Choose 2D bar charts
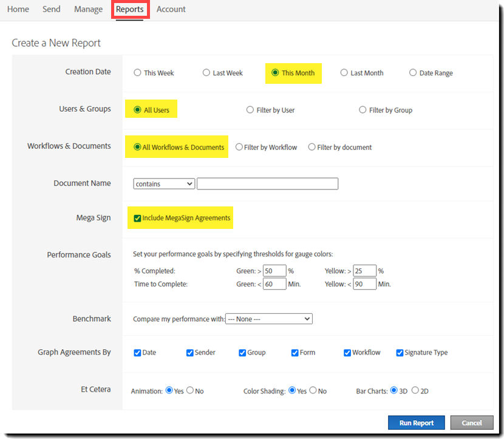 pos(415,390)
